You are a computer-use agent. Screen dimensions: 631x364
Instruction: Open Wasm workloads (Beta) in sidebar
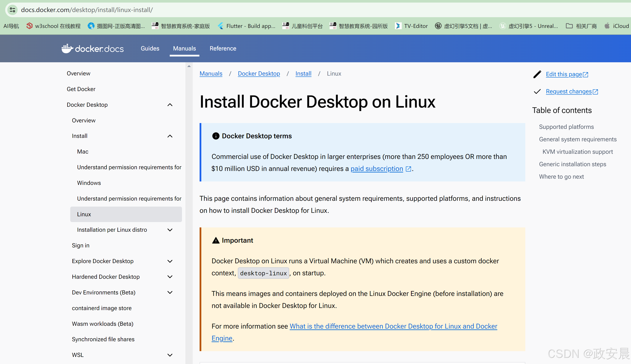(102, 324)
